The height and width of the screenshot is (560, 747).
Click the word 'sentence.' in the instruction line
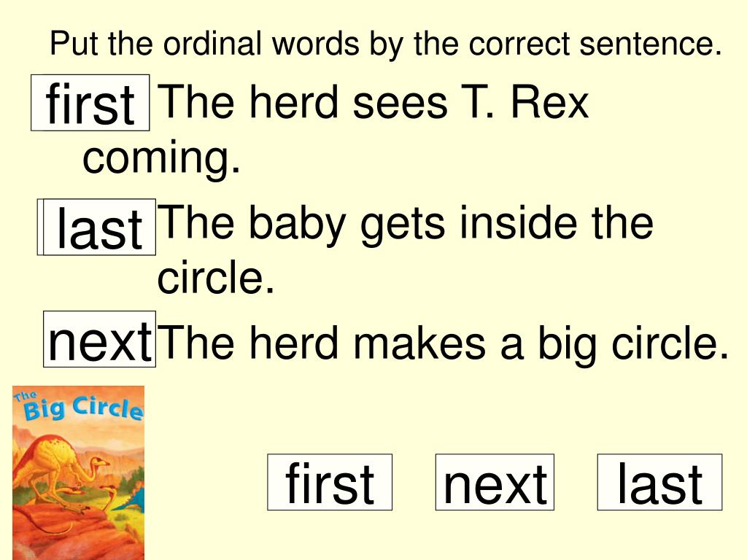pos(651,44)
